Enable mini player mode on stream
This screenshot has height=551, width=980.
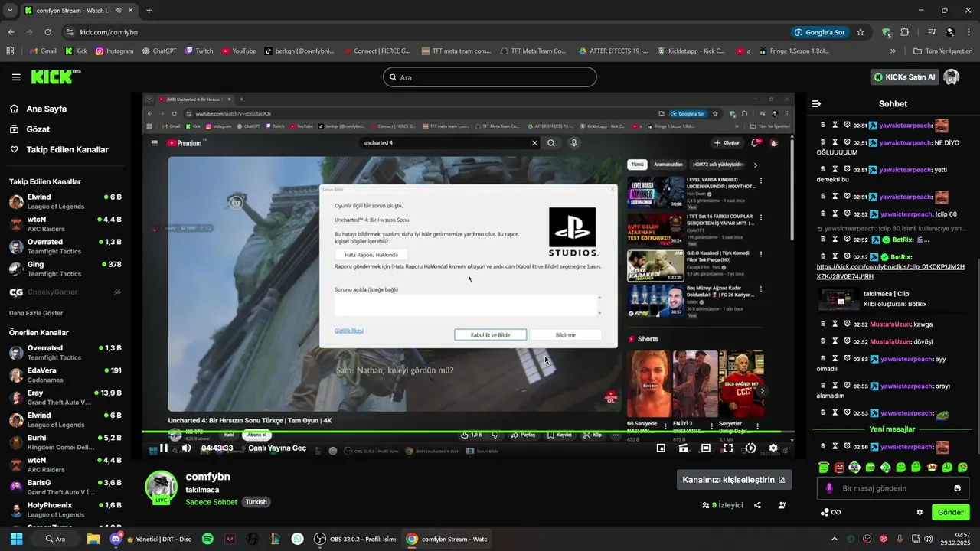tap(661, 448)
